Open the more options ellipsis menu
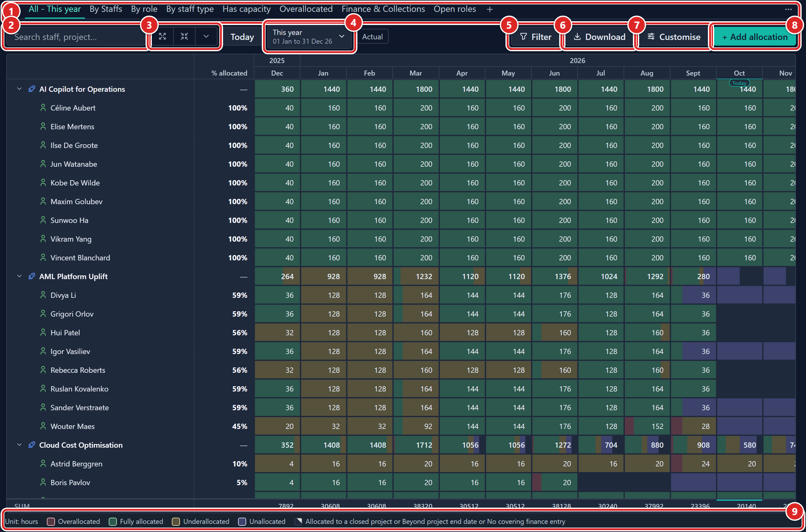The width and height of the screenshot is (806, 532). pyautogui.click(x=788, y=9)
